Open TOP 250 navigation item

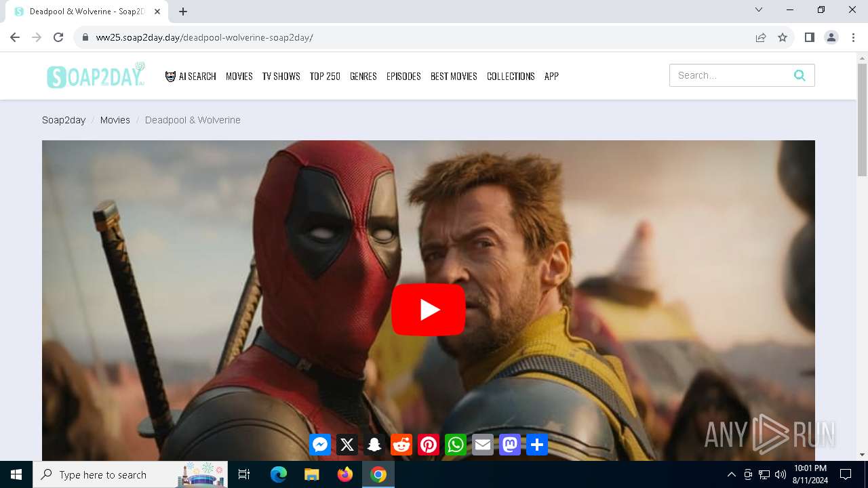[325, 76]
